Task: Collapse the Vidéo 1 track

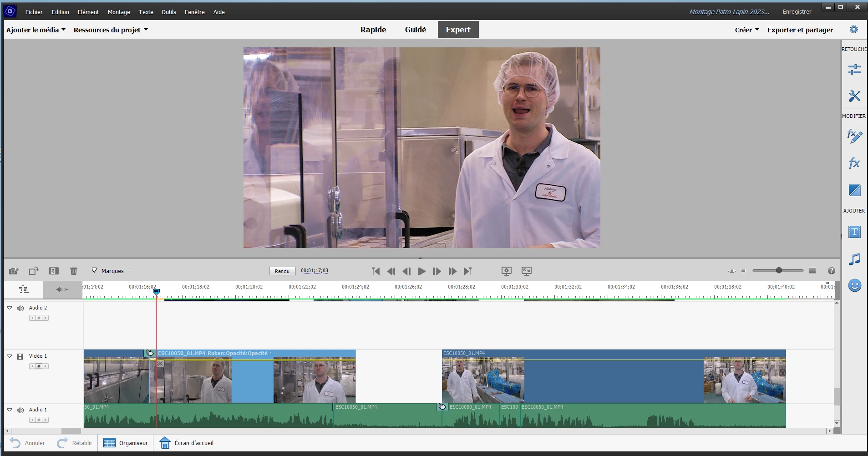Action: point(9,356)
